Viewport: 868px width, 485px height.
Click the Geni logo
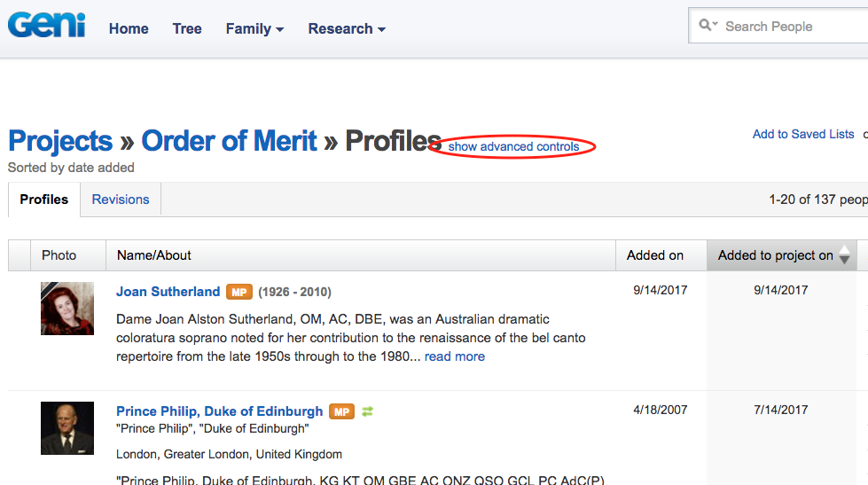pos(46,24)
